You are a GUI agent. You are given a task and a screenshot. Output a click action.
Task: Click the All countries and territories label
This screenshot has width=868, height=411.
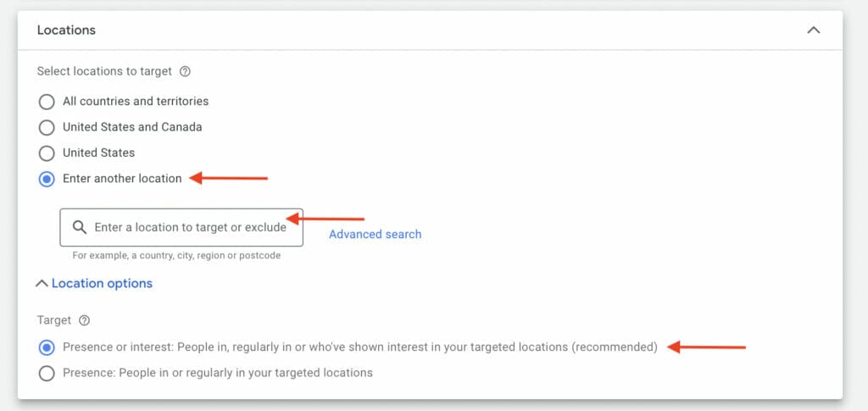click(x=136, y=101)
